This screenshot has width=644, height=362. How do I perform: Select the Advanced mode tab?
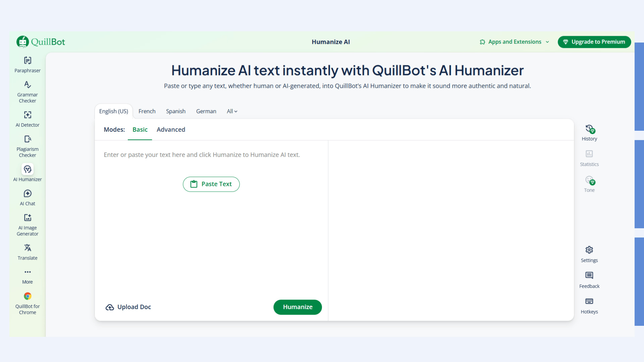click(171, 129)
